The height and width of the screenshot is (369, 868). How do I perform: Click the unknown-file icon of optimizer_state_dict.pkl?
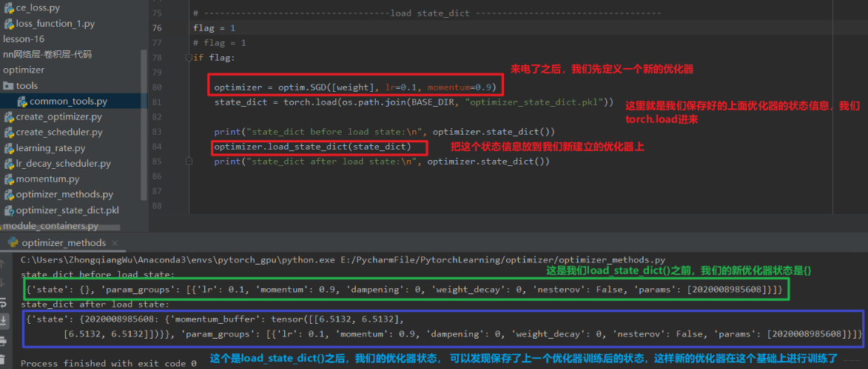pos(8,210)
